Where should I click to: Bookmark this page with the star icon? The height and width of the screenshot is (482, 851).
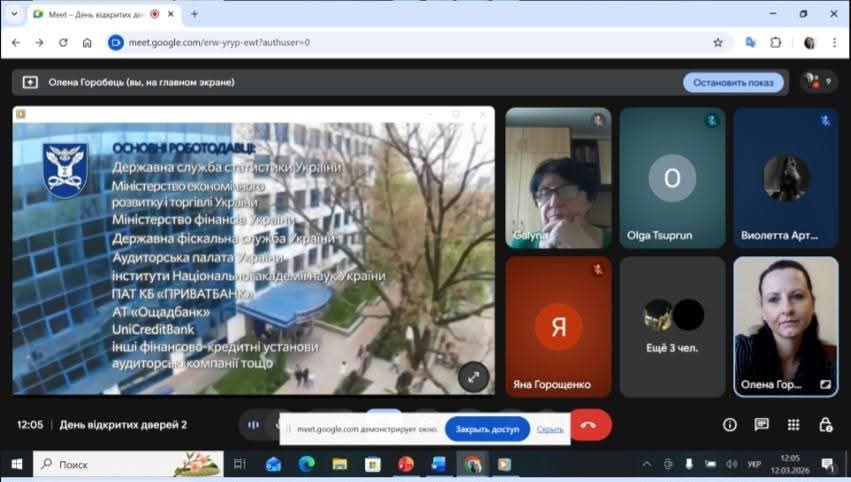point(717,42)
